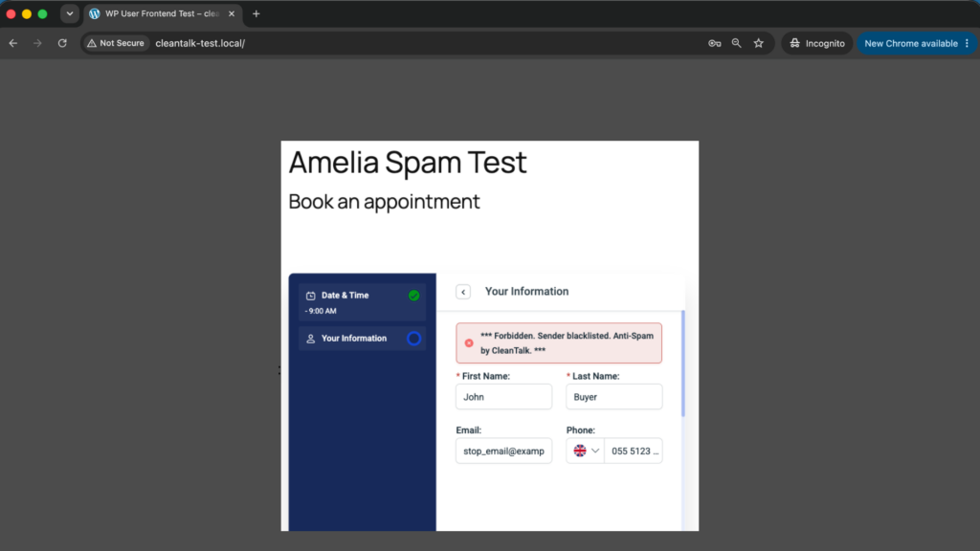Open the phone country flag dropdown
This screenshot has width=980, height=551.
coord(586,452)
